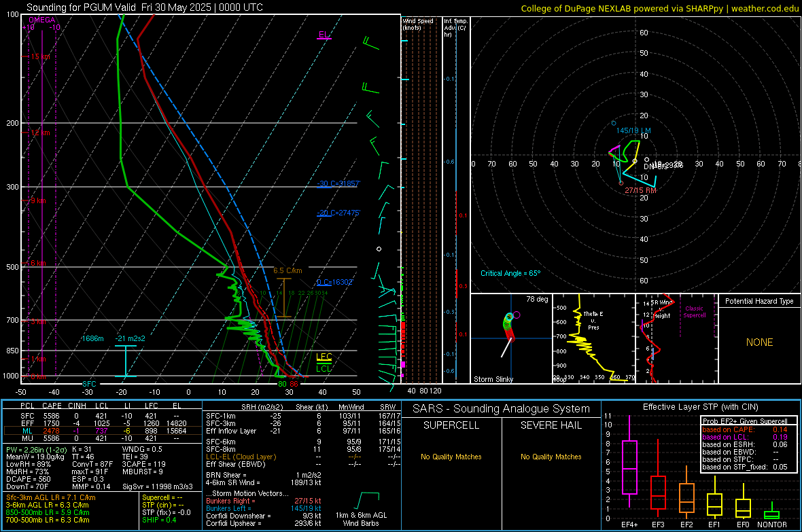Image resolution: width=802 pixels, height=532 pixels.
Task: Click the '78 deg' Storm Slinky angle
Action: point(537,299)
